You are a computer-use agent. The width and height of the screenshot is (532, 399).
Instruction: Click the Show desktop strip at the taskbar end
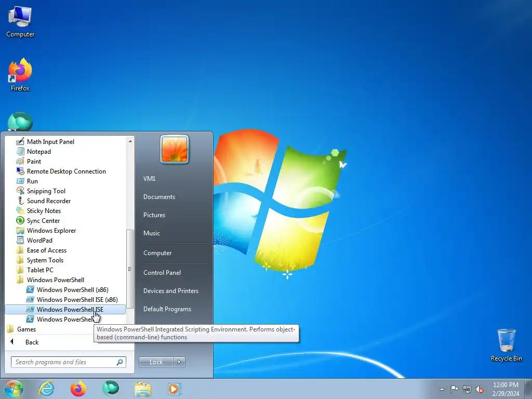(x=528, y=389)
